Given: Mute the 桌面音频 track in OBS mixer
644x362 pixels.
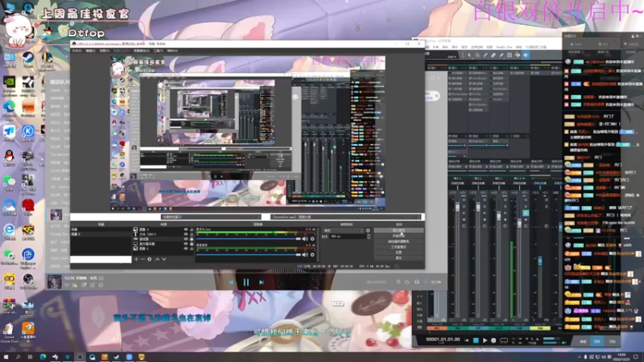Looking at the screenshot, I should coord(305,254).
